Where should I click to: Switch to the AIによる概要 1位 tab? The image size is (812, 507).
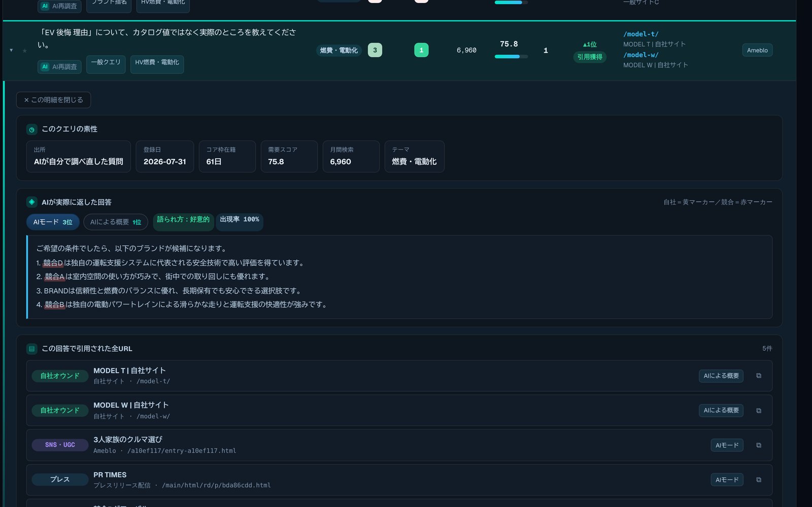(116, 222)
